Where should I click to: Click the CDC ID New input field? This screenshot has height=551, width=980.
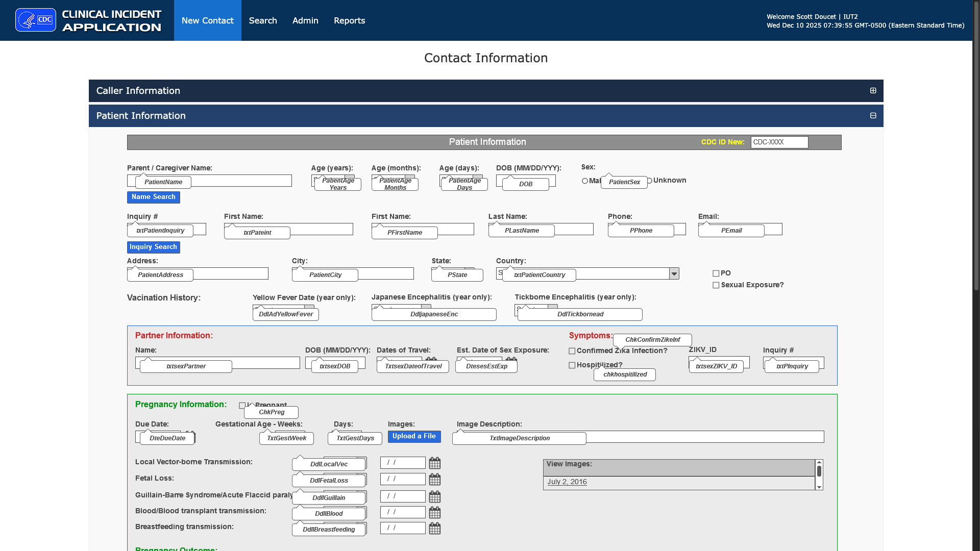(779, 142)
